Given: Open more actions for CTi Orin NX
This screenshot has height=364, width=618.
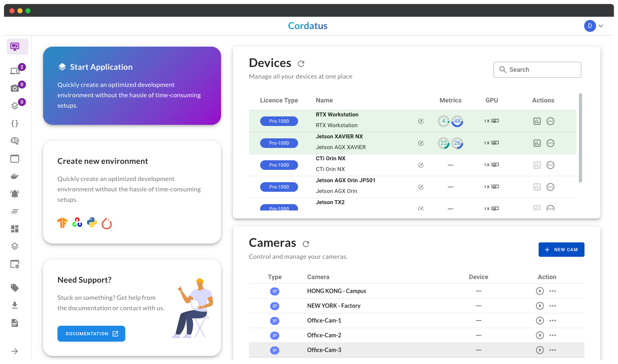Looking at the screenshot, I should 551,165.
